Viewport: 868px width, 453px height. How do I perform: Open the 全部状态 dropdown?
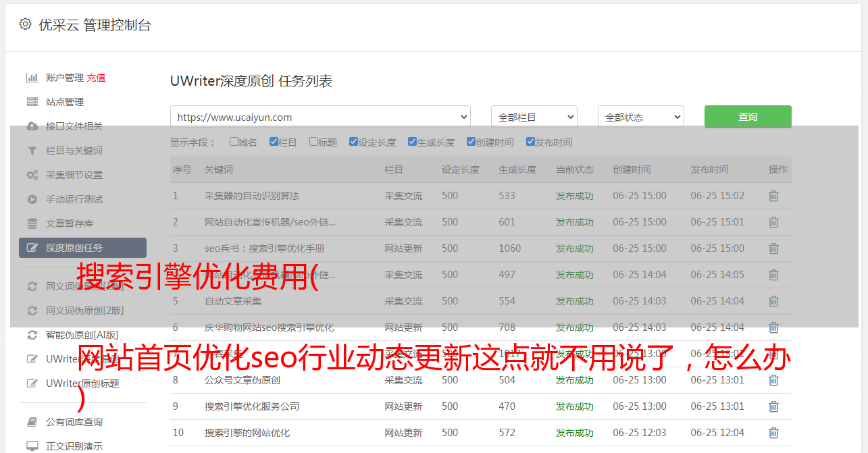click(641, 117)
